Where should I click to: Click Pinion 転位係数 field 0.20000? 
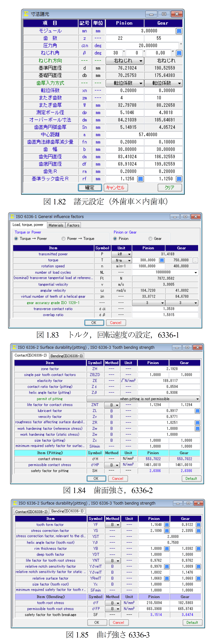coord(125,91)
